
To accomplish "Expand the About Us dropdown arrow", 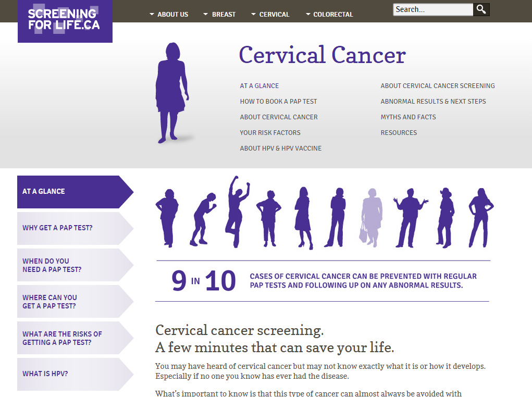I will coord(152,14).
